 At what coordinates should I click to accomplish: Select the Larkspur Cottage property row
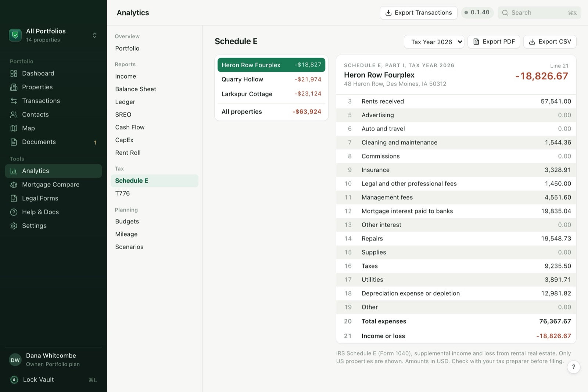pyautogui.click(x=271, y=94)
